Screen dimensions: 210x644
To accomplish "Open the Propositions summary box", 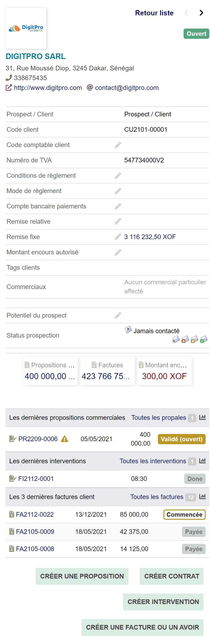I will tap(50, 371).
